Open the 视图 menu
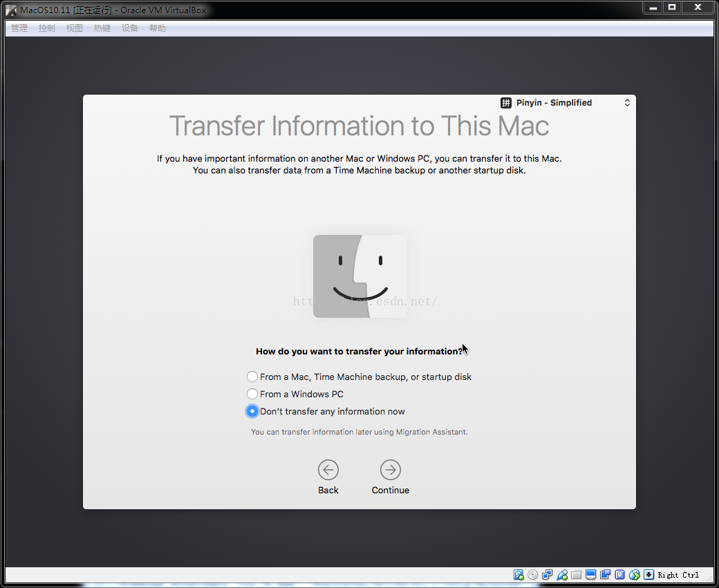 74,28
